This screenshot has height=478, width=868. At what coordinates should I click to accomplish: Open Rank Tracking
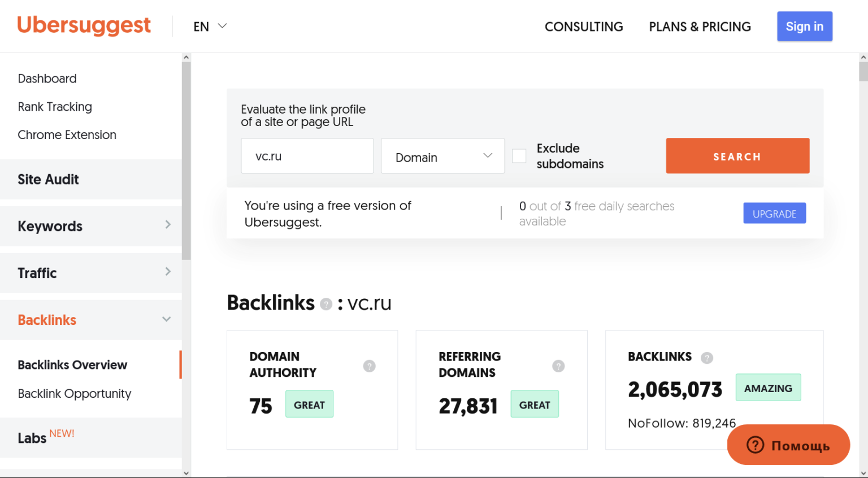[55, 107]
